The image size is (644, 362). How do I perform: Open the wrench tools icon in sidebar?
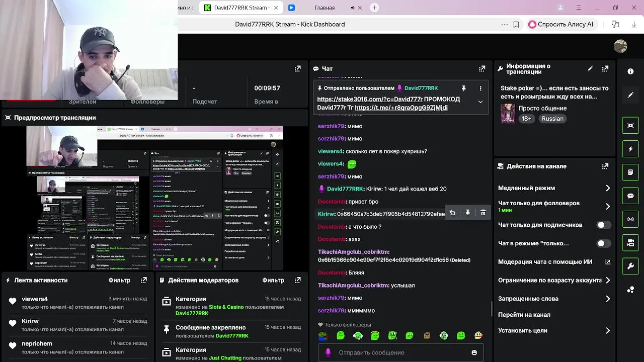pos(630,266)
